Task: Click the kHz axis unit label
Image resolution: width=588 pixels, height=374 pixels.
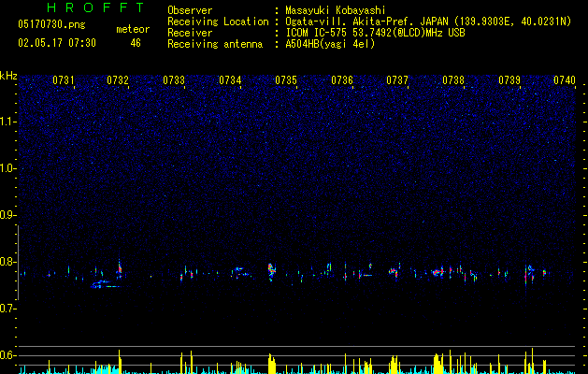Action: click(x=8, y=76)
